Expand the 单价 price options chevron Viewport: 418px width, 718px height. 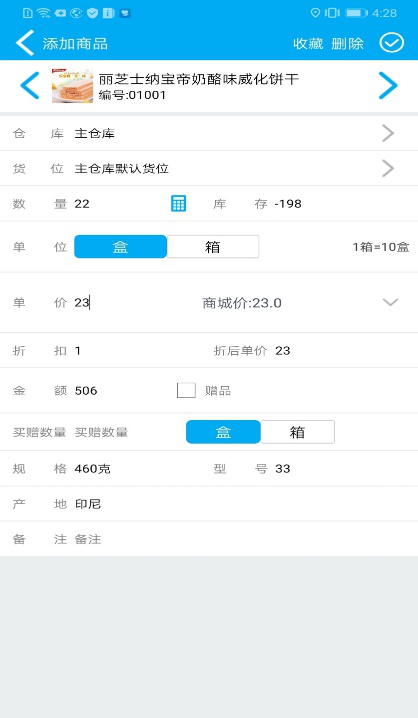tap(390, 302)
